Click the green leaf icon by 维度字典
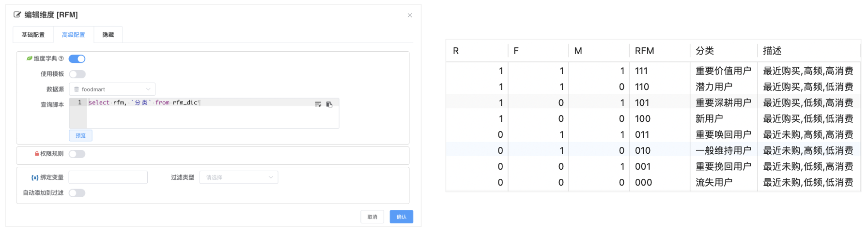 [x=30, y=58]
